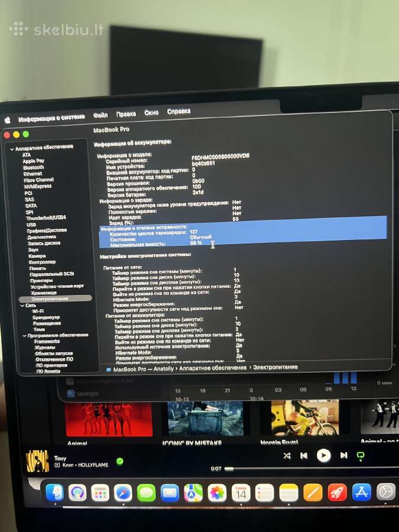
Task: Select Память in the sidebar
Action: tap(38, 268)
